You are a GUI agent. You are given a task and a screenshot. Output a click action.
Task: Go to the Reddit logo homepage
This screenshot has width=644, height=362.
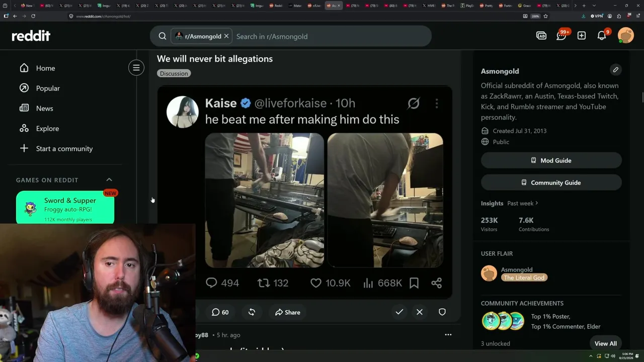click(31, 36)
